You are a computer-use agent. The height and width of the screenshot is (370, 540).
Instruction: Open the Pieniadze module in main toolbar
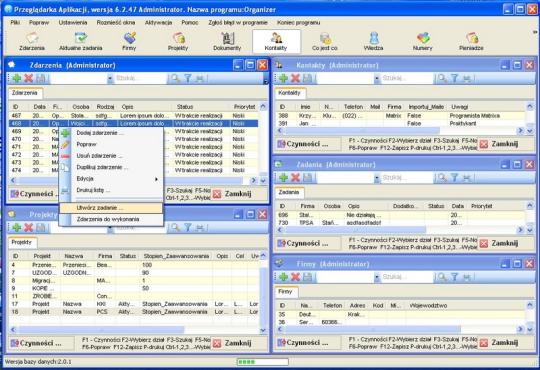[x=471, y=42]
